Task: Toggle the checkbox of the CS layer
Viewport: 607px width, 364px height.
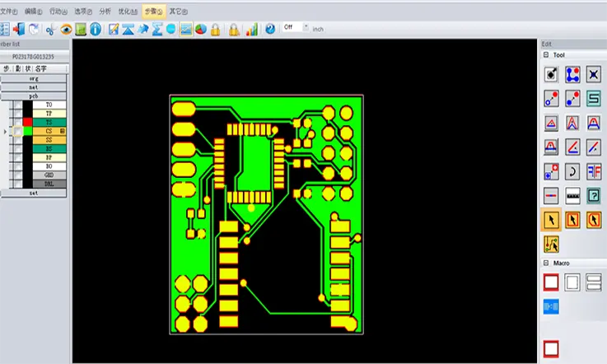Action: click(x=18, y=132)
